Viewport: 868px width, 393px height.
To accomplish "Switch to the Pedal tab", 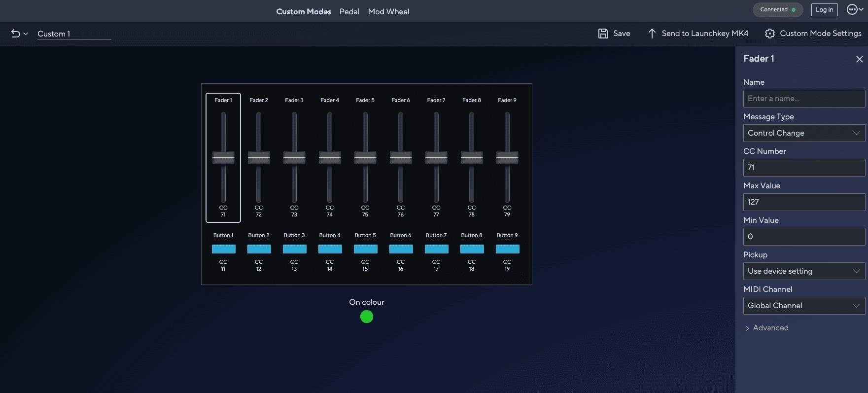I will 349,11.
